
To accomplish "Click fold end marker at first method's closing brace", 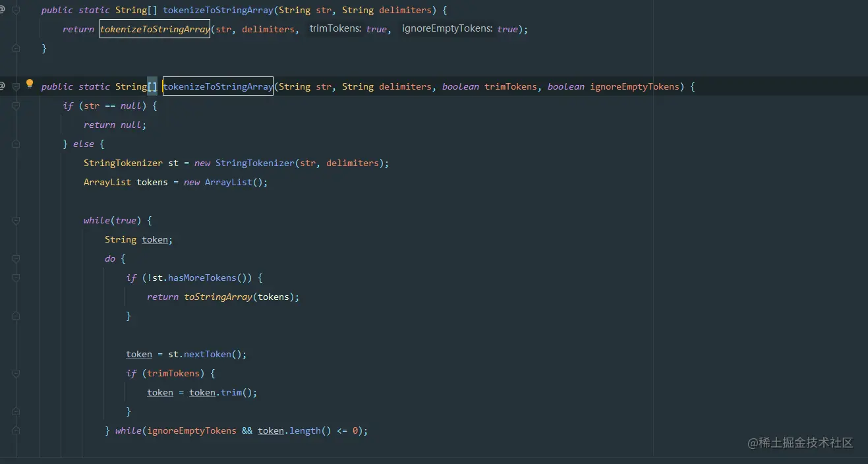I will tap(16, 48).
